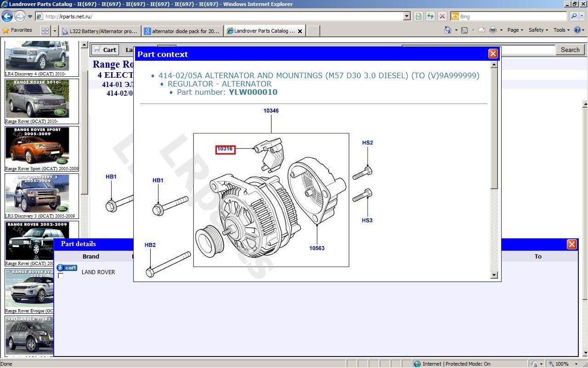Click HB1 label inside popup diagram

pos(158,181)
